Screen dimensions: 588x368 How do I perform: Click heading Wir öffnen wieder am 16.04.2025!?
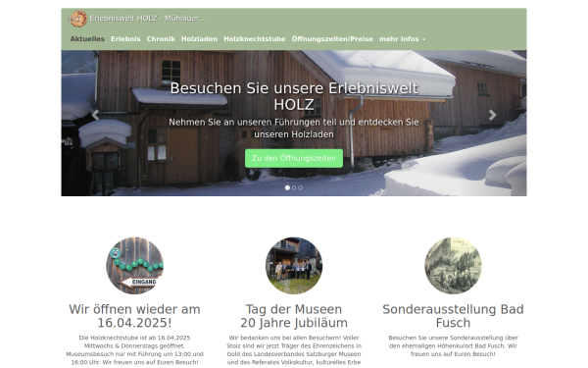134,316
